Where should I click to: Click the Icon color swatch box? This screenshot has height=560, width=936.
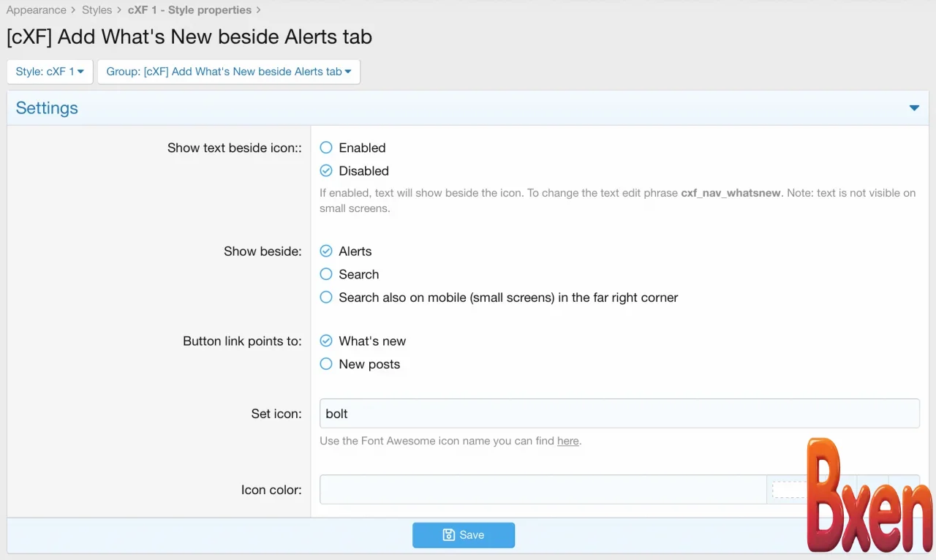[x=788, y=489]
